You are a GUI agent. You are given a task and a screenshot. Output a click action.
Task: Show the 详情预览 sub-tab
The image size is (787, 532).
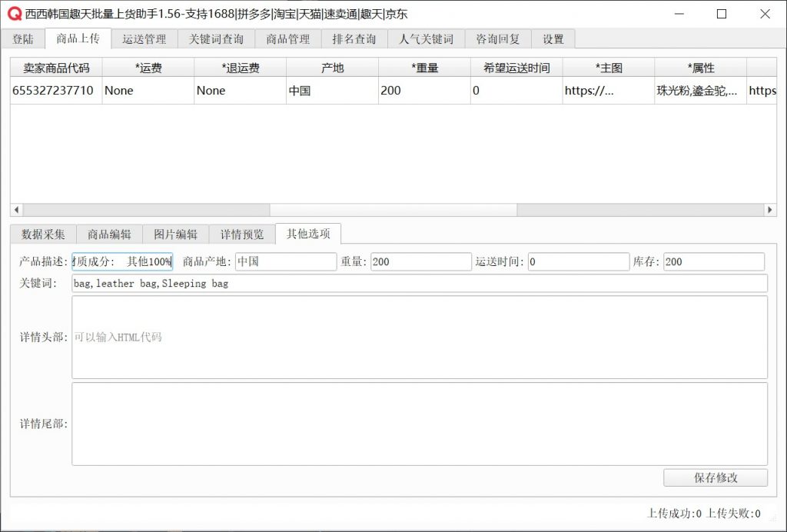click(x=241, y=234)
